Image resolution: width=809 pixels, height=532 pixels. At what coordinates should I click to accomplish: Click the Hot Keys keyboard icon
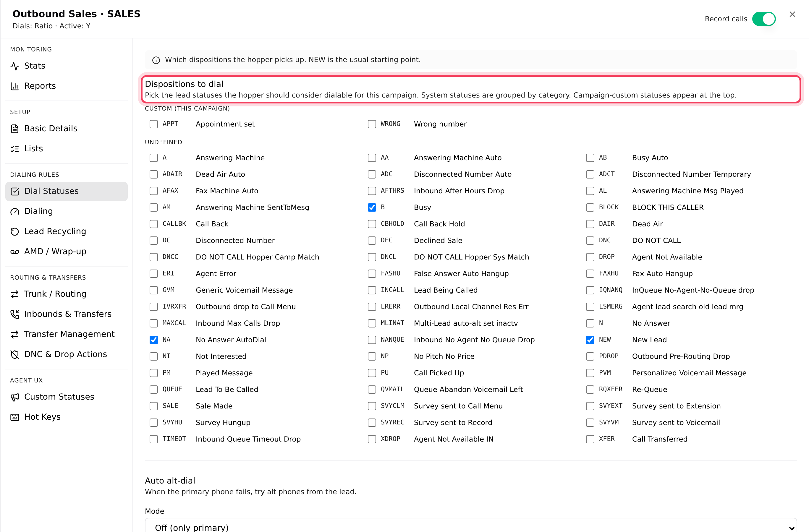click(14, 417)
